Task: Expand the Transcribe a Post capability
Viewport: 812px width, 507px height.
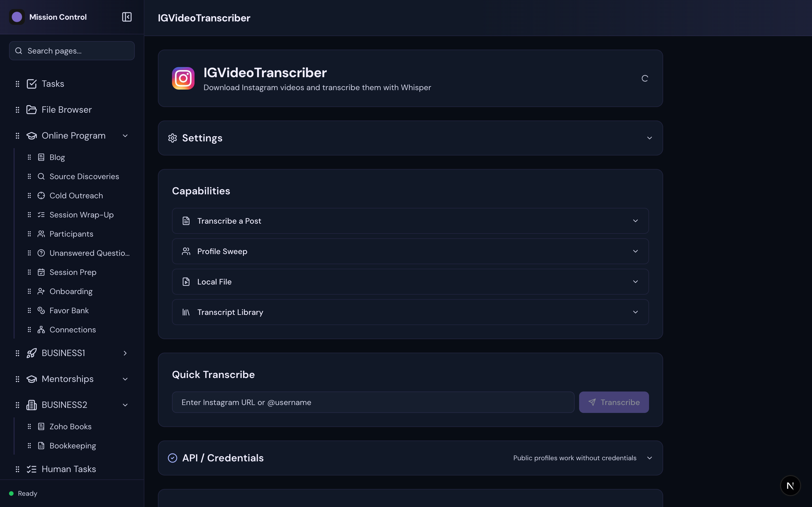Action: 635,221
